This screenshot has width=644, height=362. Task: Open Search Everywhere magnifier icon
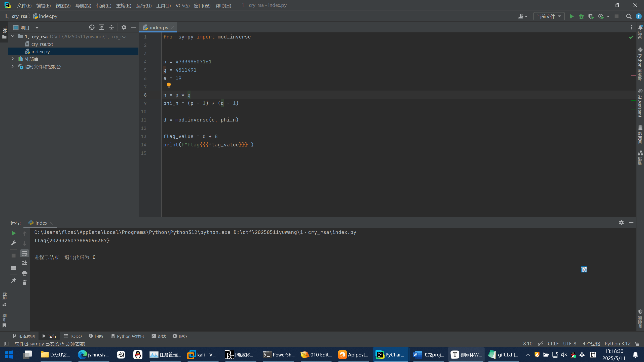point(629,16)
